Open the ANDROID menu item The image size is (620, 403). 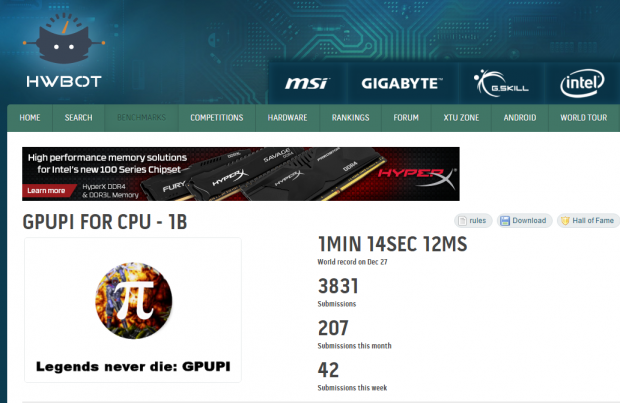click(520, 118)
